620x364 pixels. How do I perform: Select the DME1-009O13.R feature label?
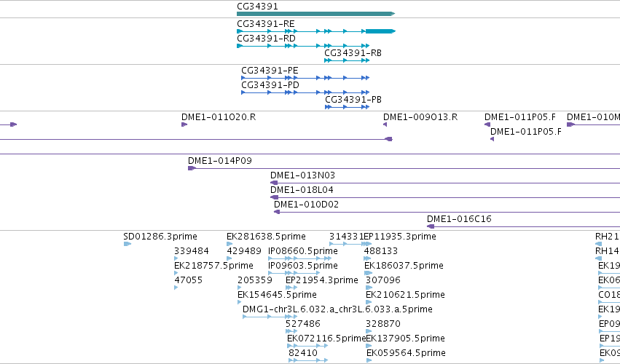tap(420, 117)
